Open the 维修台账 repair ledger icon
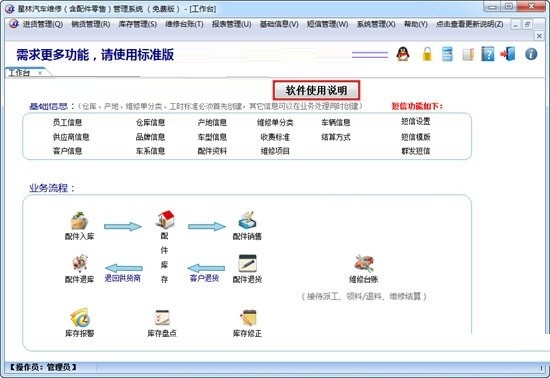 click(364, 263)
